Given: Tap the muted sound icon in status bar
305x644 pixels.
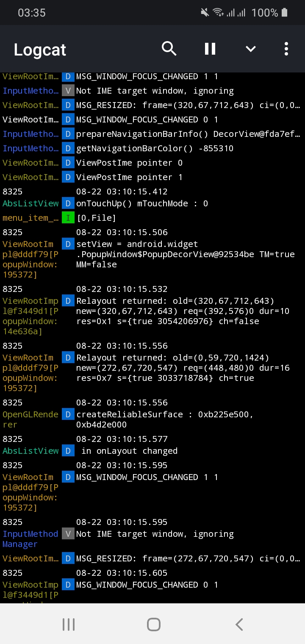Looking at the screenshot, I should [x=204, y=12].
